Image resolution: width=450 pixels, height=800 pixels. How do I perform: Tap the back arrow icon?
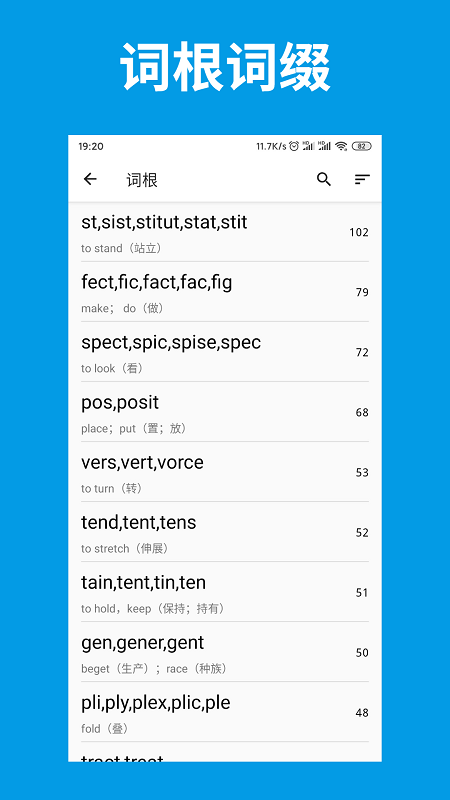tap(90, 179)
